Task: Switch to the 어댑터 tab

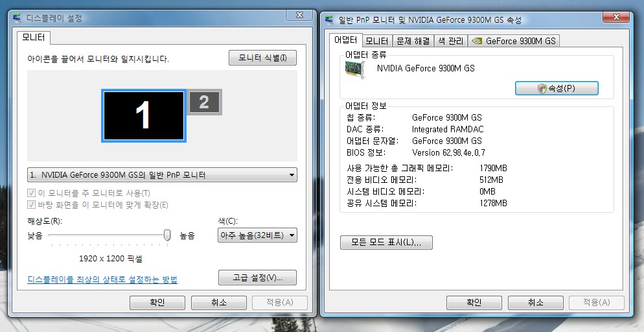Action: tap(345, 40)
